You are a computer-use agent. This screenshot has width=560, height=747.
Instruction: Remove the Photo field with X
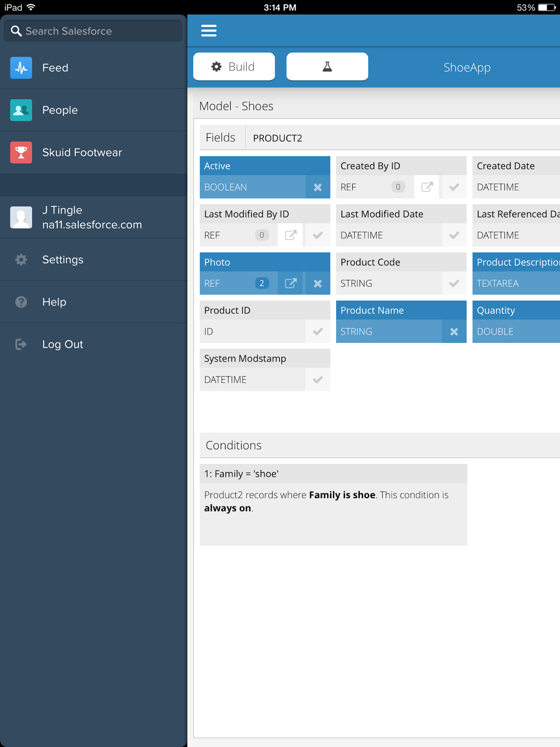(318, 283)
